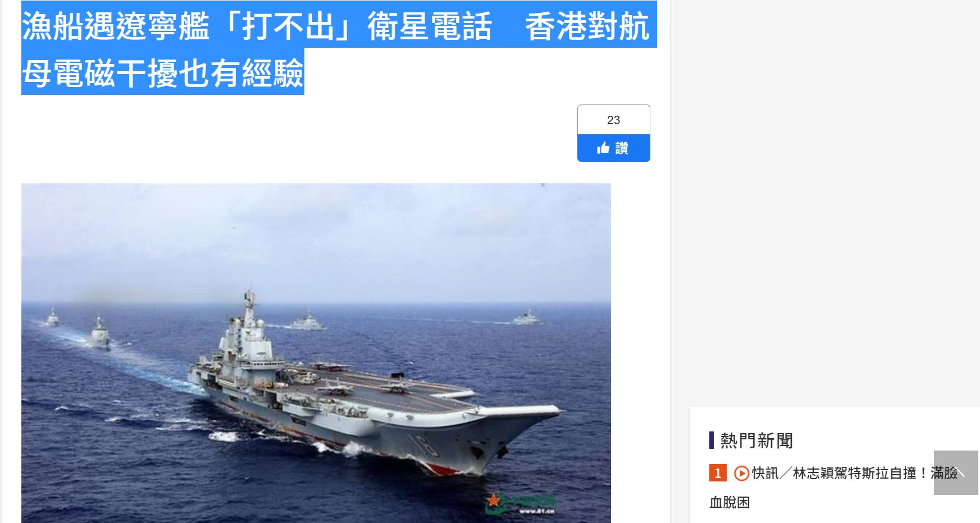Open the Liaoning aircraft carrier photo

tap(316, 353)
